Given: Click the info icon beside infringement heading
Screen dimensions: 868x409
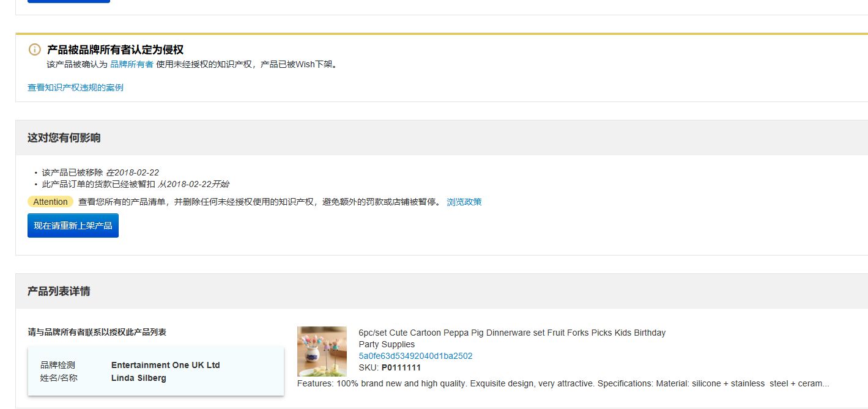Looking at the screenshot, I should (34, 50).
